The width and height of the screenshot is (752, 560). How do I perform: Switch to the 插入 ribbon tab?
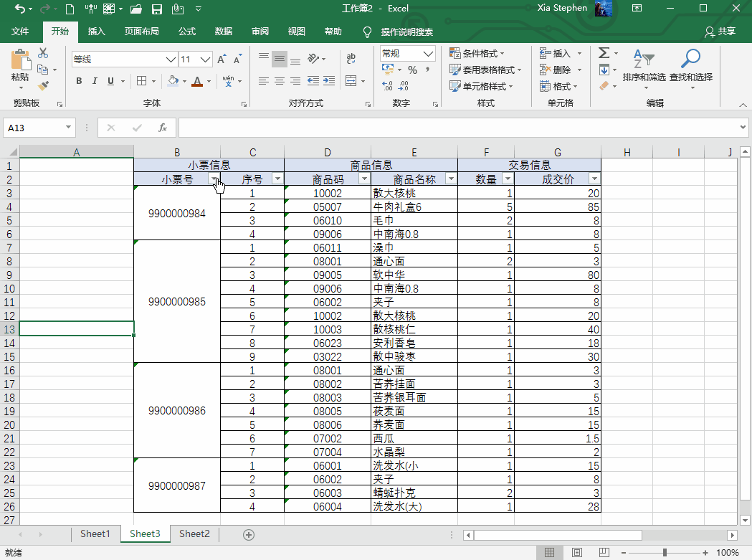[96, 32]
